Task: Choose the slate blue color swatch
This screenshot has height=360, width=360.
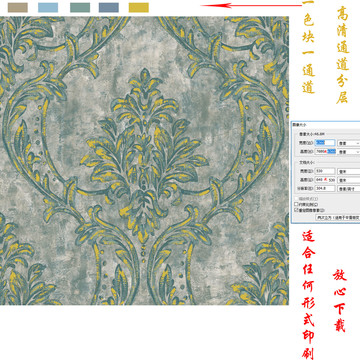Action: pyautogui.click(x=109, y=7)
